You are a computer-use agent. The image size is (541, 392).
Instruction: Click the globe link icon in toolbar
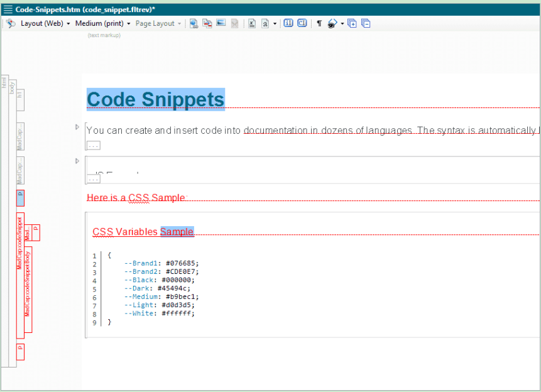[194, 23]
